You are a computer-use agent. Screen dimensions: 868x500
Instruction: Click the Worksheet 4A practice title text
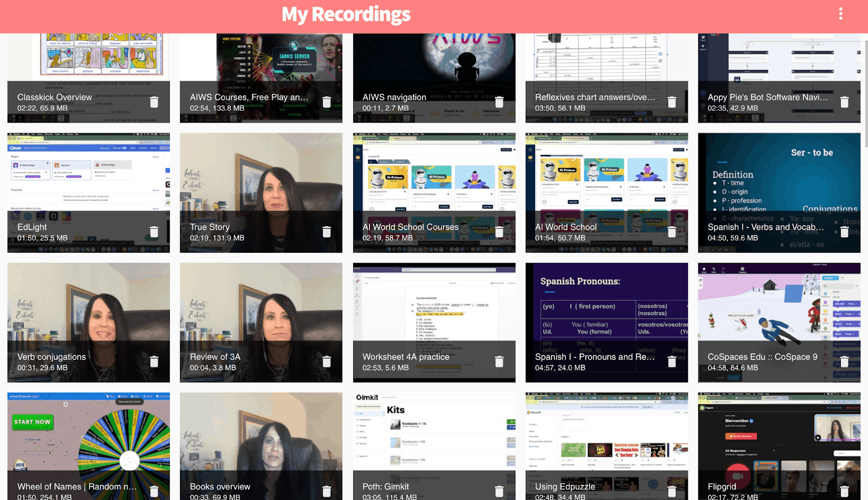point(406,357)
